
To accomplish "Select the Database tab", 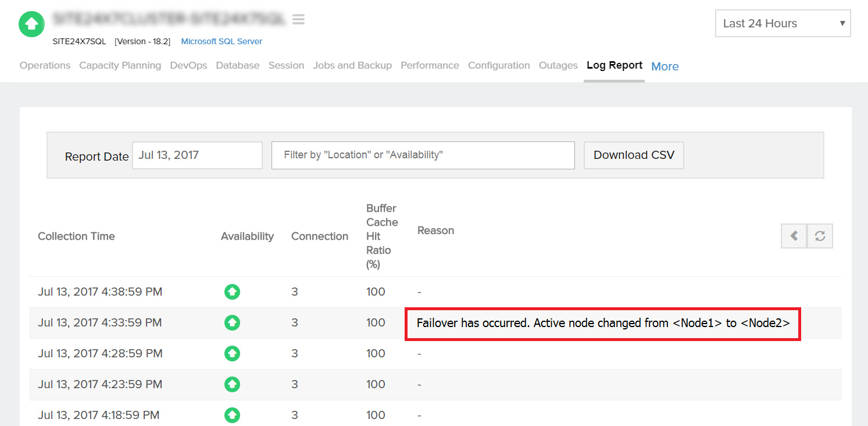I will pos(237,65).
